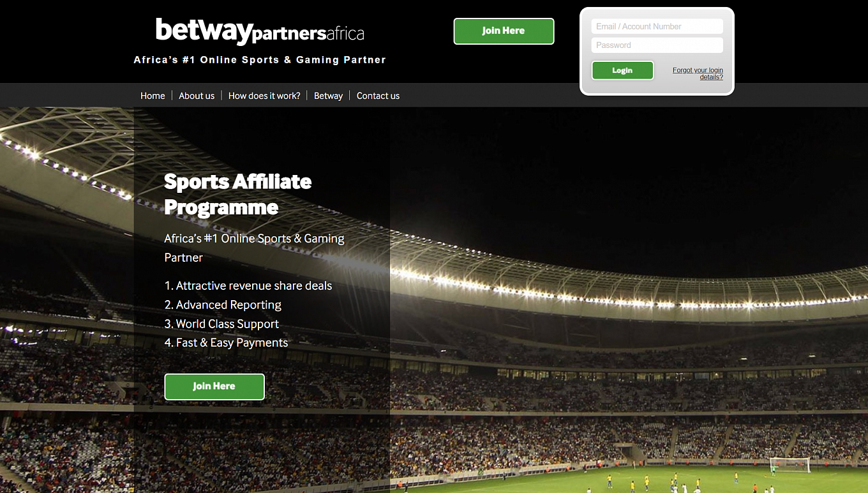Focus the Email / Account Number field
The height and width of the screenshot is (493, 868).
click(x=657, y=26)
